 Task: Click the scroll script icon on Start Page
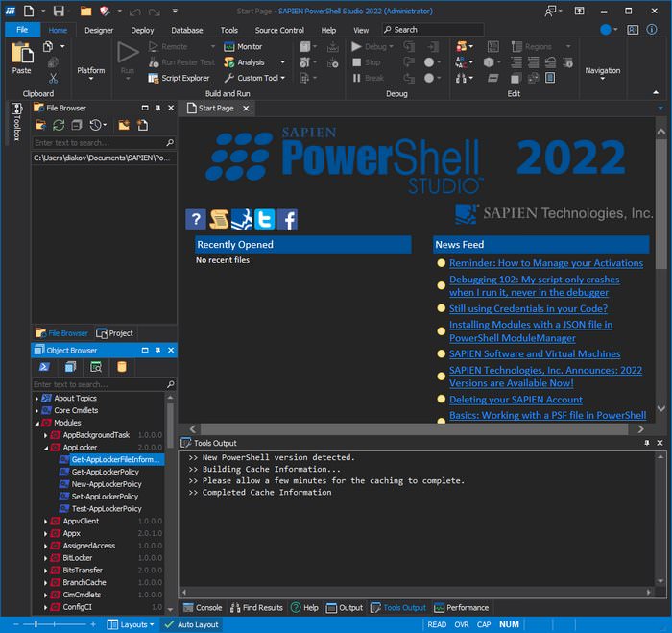coord(219,219)
